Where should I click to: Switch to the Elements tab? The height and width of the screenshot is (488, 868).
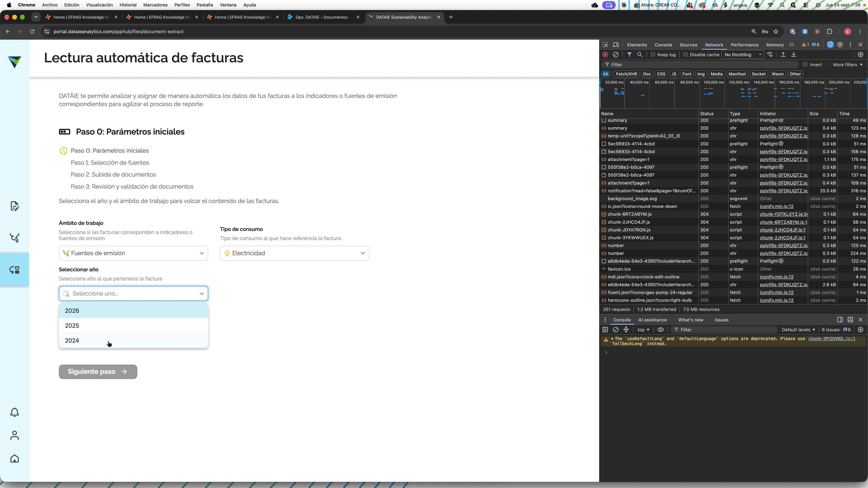tap(637, 45)
